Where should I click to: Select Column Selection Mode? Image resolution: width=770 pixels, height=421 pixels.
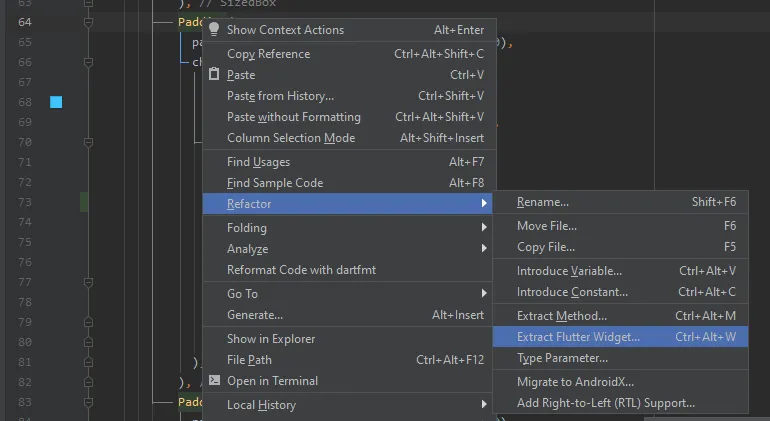(291, 138)
